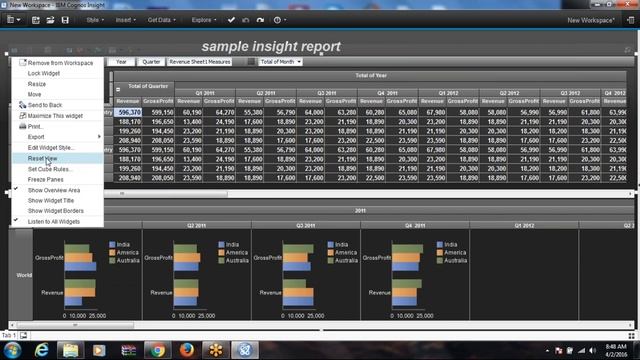Select the highlighted 596,370 revenue cell

(x=128, y=112)
